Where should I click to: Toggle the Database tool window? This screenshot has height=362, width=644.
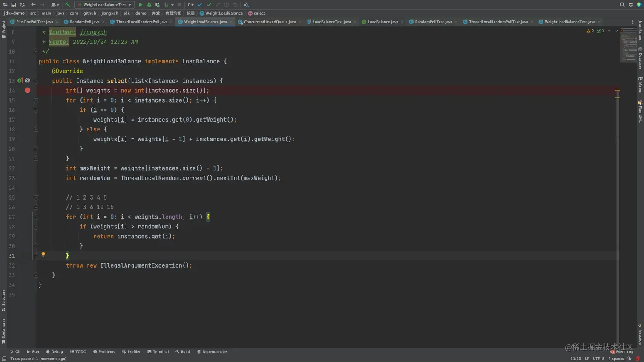click(640, 58)
